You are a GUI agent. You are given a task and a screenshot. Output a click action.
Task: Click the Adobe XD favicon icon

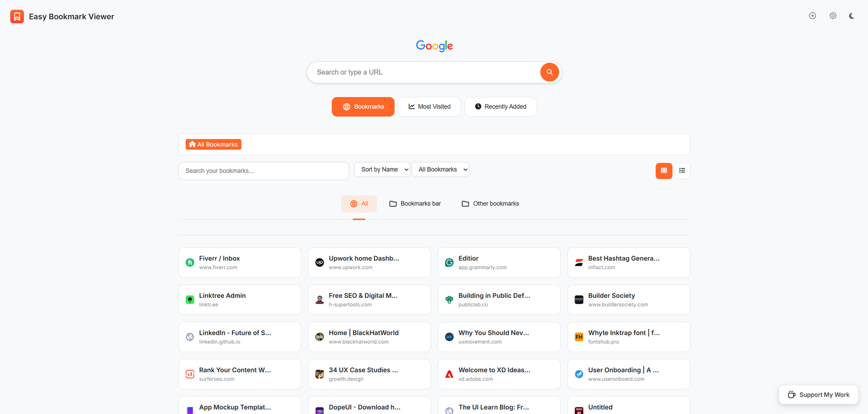tap(449, 374)
